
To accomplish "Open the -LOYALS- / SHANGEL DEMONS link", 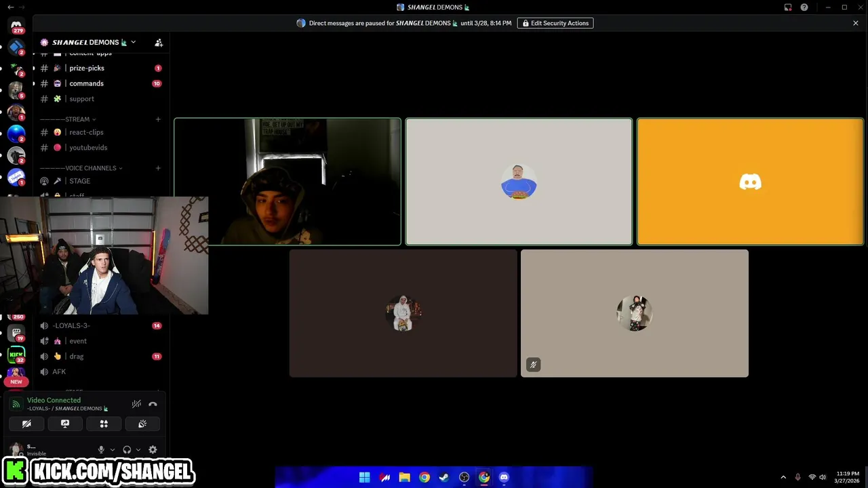I will click(x=68, y=409).
